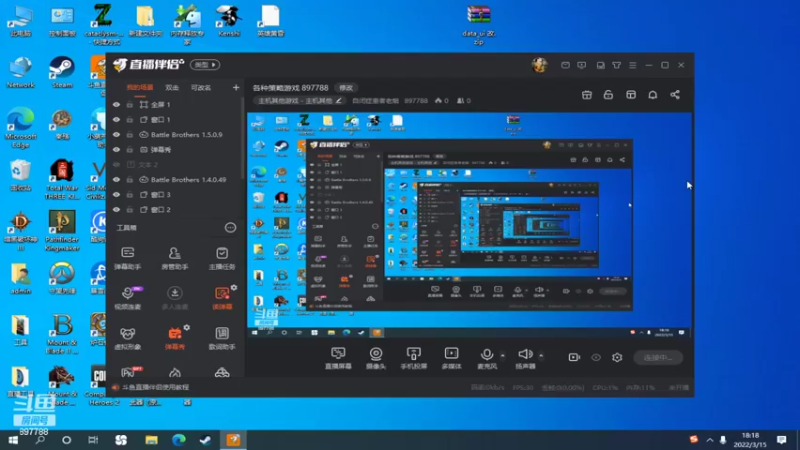Open the 主播任务 tool

(x=222, y=258)
